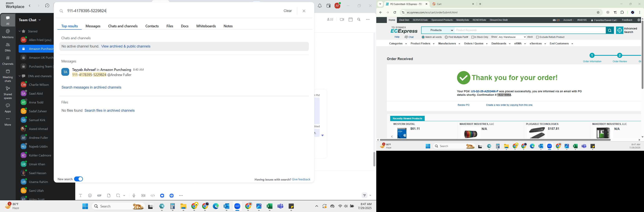This screenshot has height=212, width=644.
Task: Select the Find Multiple Part# radio button
Action: pos(446,37)
